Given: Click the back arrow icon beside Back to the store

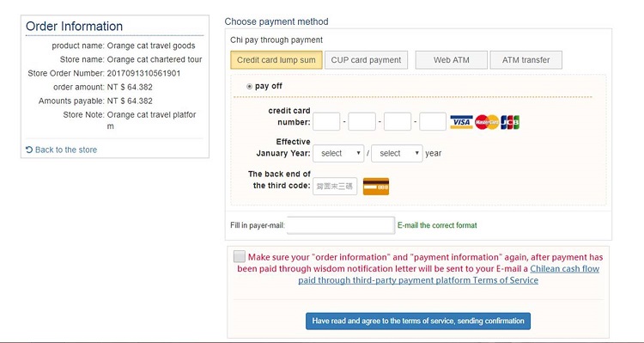Looking at the screenshot, I should tap(29, 150).
